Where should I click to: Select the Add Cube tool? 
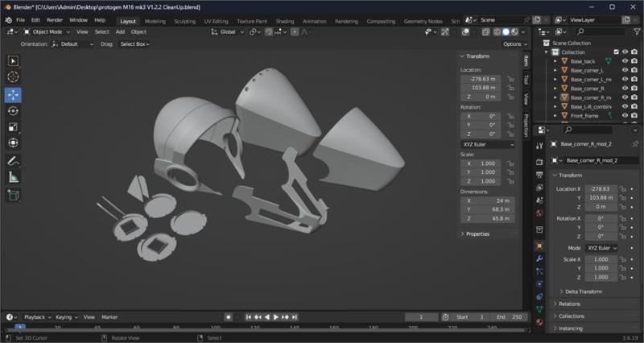pos(13,195)
